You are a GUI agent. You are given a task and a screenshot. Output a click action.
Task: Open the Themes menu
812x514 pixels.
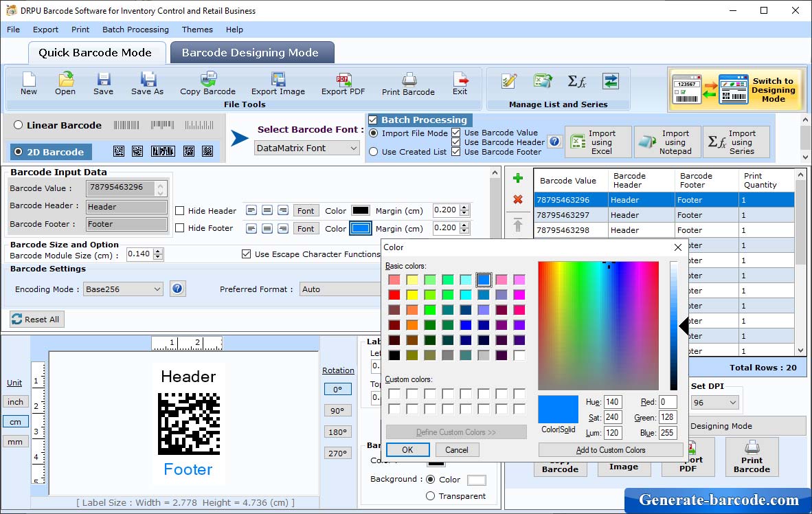pos(197,30)
